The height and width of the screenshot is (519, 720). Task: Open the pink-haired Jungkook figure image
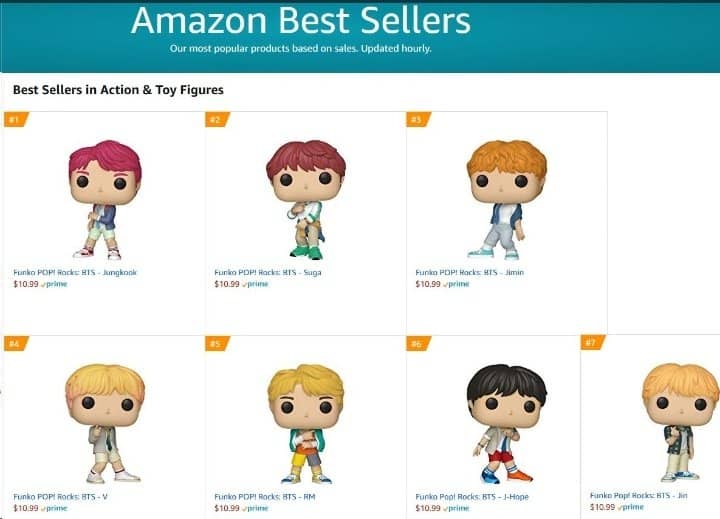pos(103,200)
